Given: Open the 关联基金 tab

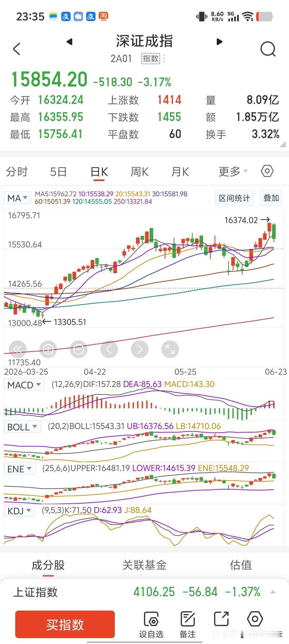Looking at the screenshot, I should coord(144,565).
